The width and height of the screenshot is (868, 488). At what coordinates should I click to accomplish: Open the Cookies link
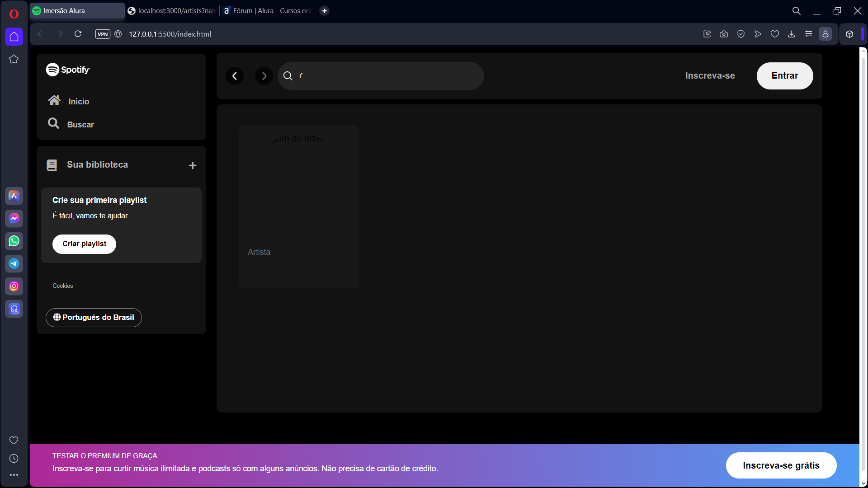tap(62, 286)
